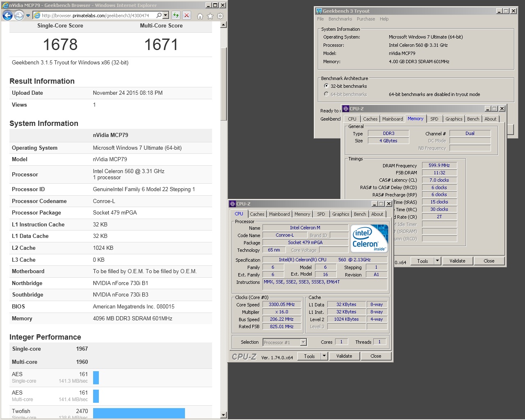The image size is (525, 420).
Task: Open Geekbench Purchase menu
Action: coord(366,19)
